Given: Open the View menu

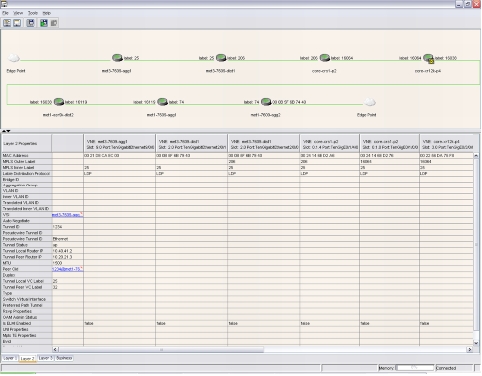Looking at the screenshot, I should (x=18, y=13).
